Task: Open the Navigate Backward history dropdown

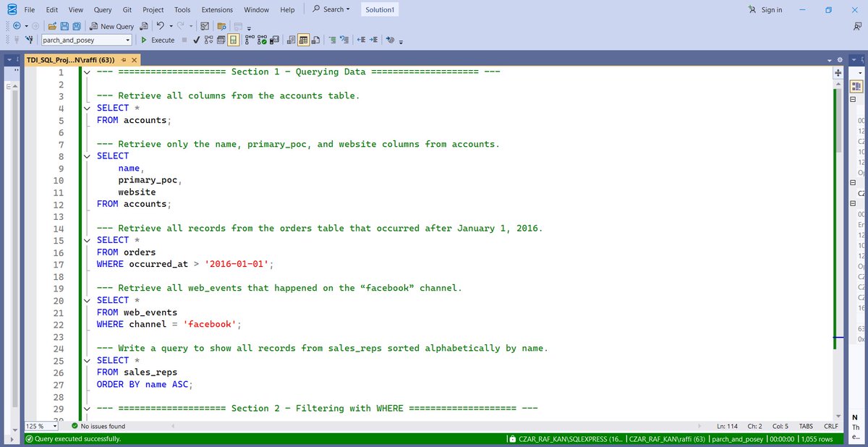Action: coord(27,26)
